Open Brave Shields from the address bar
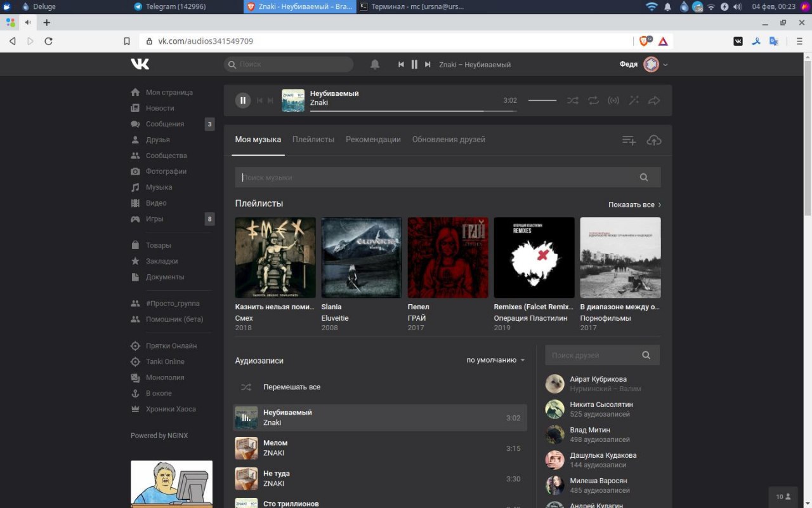This screenshot has height=508, width=812. pyautogui.click(x=645, y=41)
